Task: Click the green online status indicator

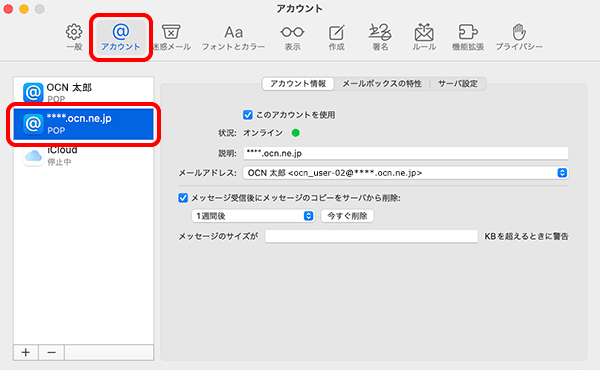Action: (x=295, y=133)
